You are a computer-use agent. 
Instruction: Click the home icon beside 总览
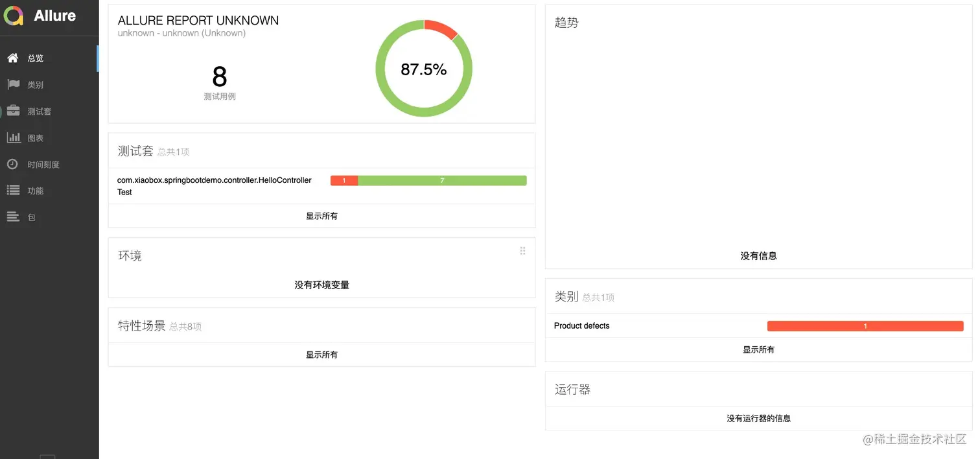(12, 58)
